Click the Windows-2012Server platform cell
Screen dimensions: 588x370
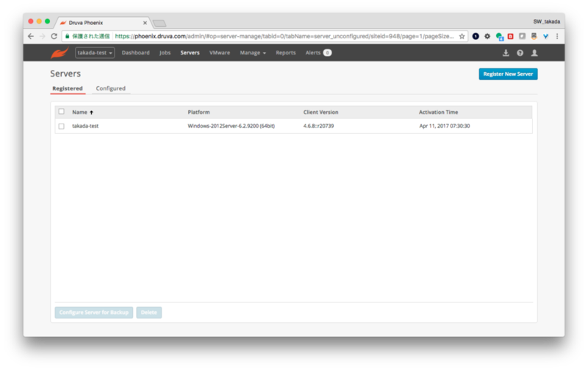coord(231,126)
